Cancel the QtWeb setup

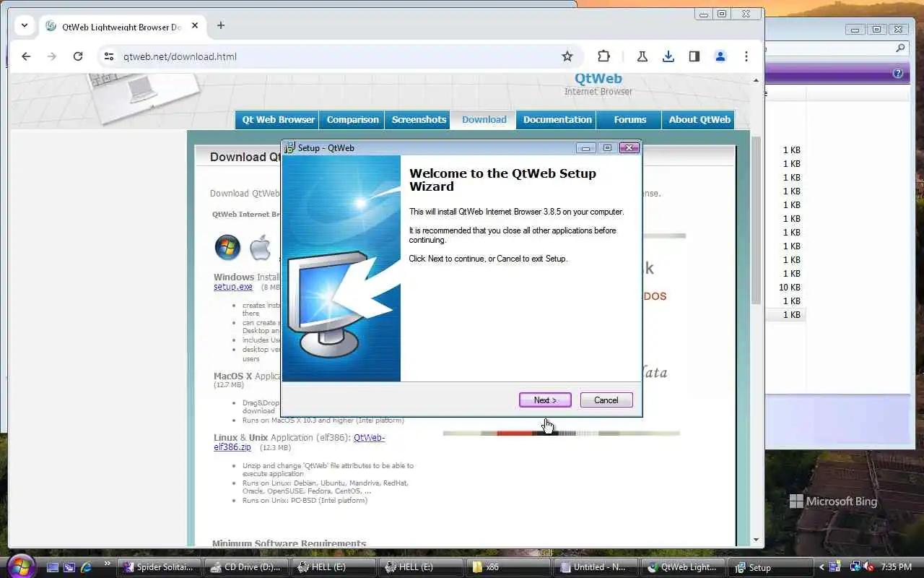(x=606, y=400)
